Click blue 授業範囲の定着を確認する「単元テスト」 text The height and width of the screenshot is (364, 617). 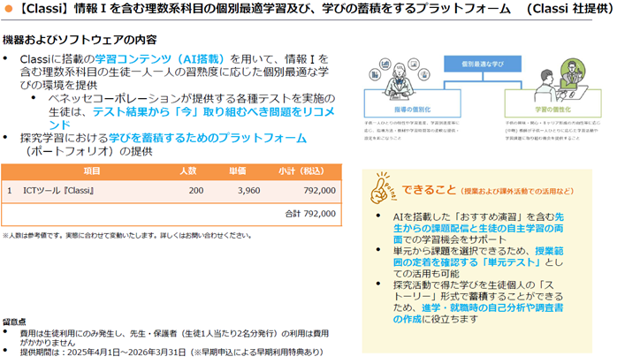pos(478,257)
